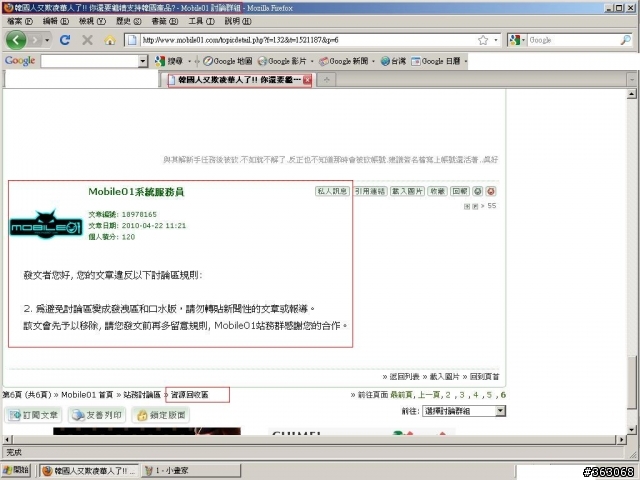Bookmark this page with the star icon

pos(483,40)
